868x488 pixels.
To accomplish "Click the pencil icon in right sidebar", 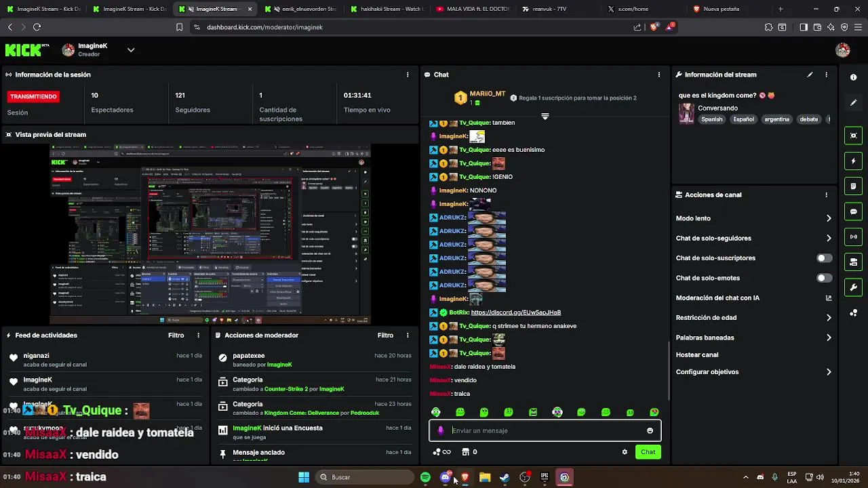I will click(853, 103).
